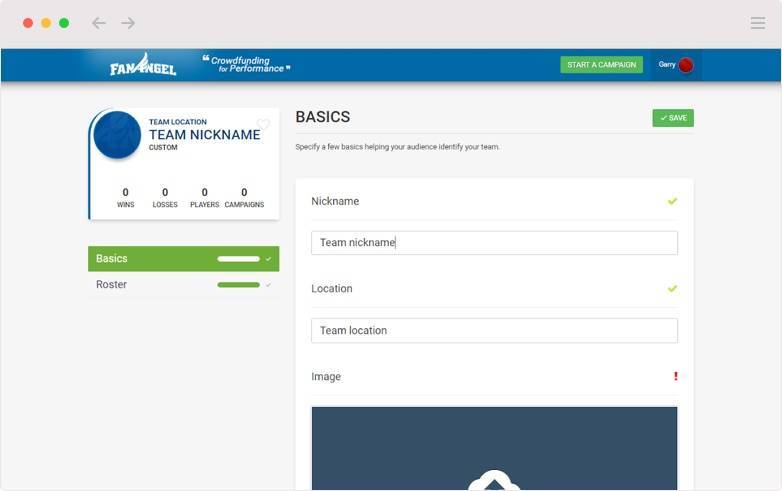
Task: Click Garry's red profile avatar
Action: coord(685,65)
